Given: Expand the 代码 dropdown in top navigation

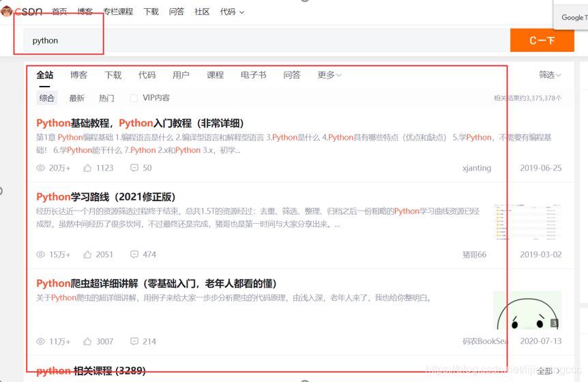Looking at the screenshot, I should [x=232, y=12].
